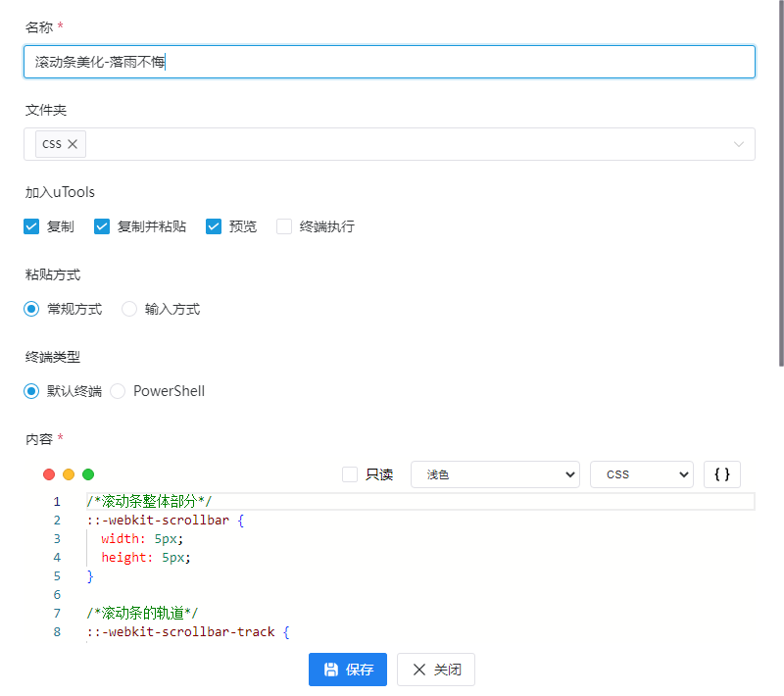Viewport: 784px width, 696px height.
Task: Click line number 6 in gutter
Action: tap(57, 594)
